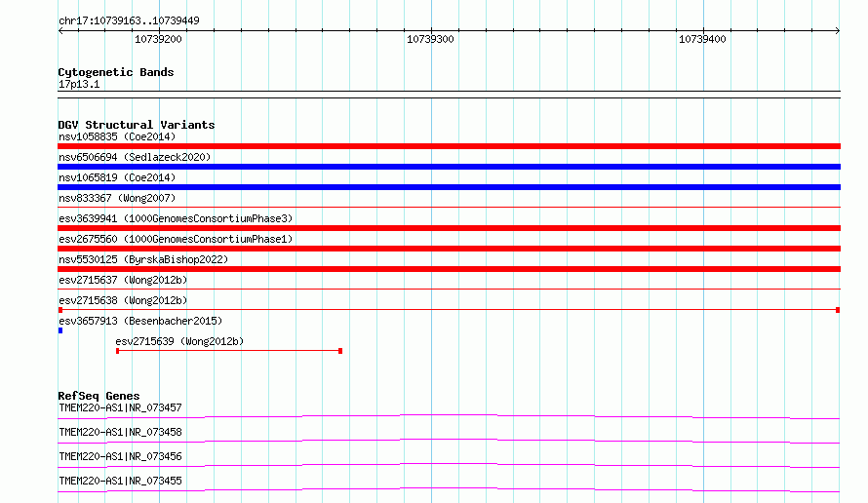This screenshot has width=868, height=503.
Task: Select the short esv2715639 red feature
Action: click(x=229, y=351)
